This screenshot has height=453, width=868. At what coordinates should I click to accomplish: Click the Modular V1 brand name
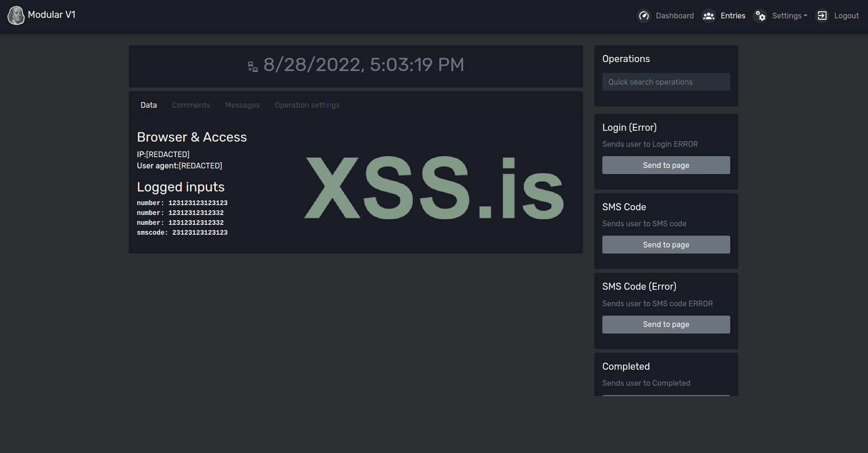(52, 15)
